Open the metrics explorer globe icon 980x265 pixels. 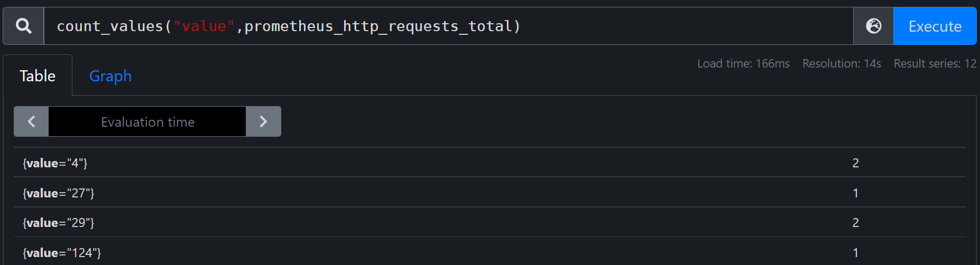(873, 26)
